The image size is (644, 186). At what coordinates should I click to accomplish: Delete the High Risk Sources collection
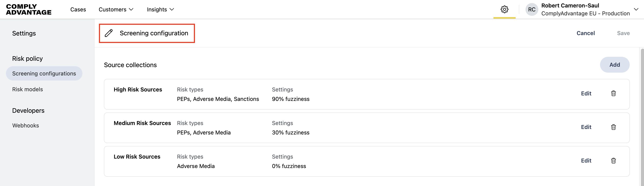[613, 93]
